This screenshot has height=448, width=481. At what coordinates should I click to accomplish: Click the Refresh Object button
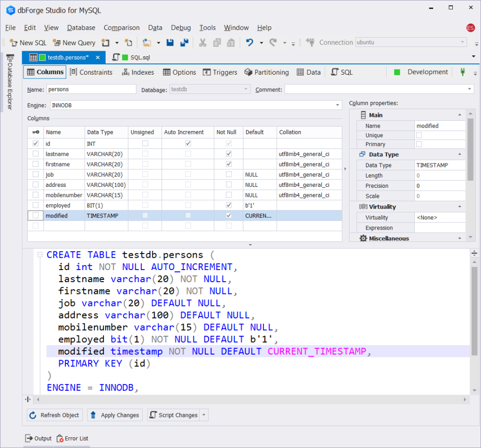(54, 415)
